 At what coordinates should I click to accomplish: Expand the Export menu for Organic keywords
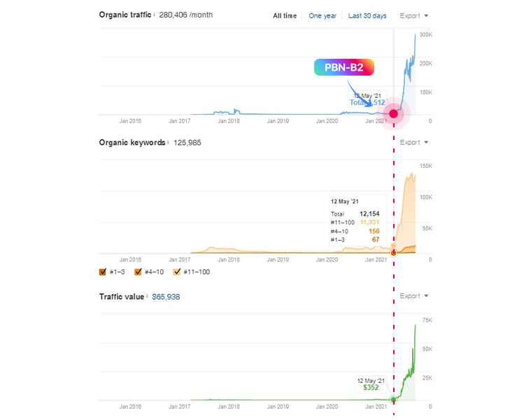pyautogui.click(x=413, y=143)
